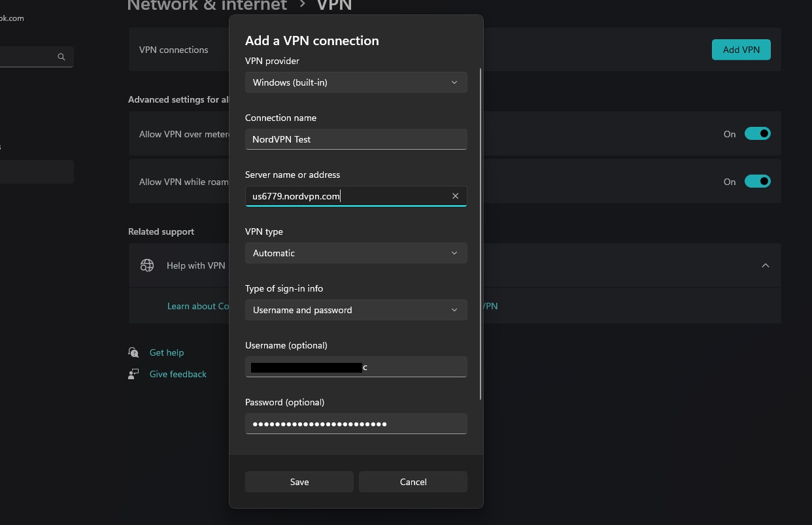The image size is (812, 525).
Task: Click the Help with VPN globe icon
Action: 147,265
